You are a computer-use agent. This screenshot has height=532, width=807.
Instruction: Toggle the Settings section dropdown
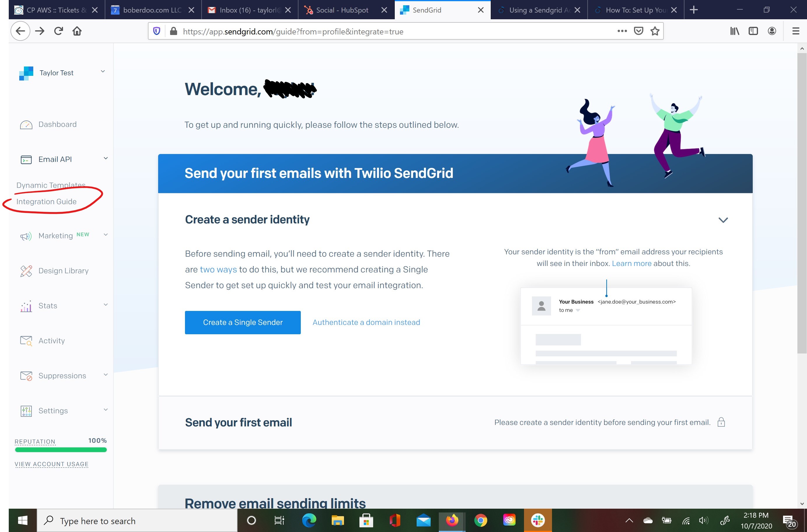(x=105, y=410)
